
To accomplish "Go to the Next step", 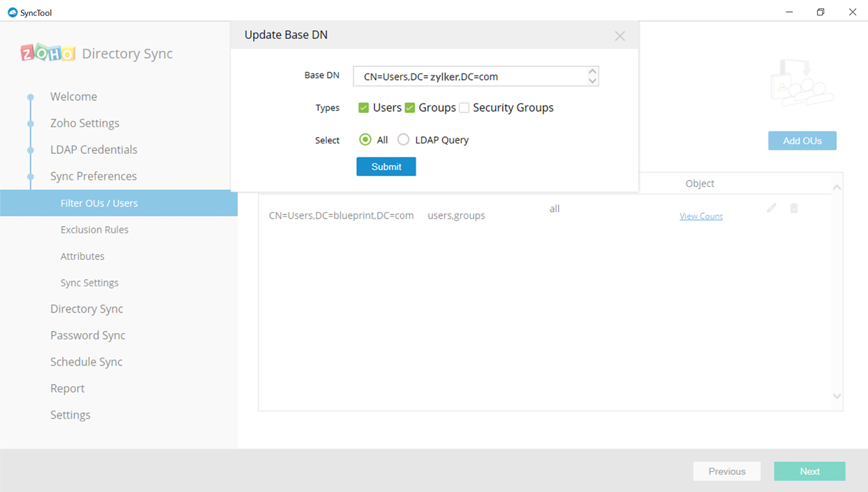I will [810, 472].
